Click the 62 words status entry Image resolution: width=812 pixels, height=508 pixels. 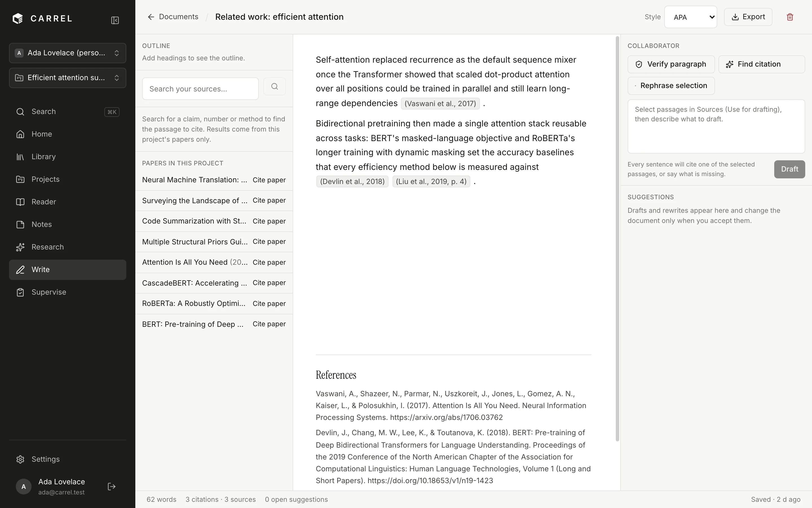point(161,500)
